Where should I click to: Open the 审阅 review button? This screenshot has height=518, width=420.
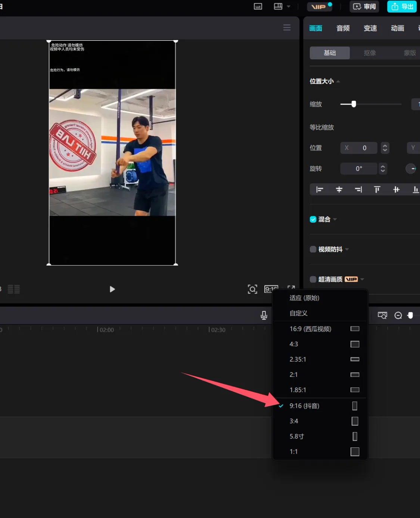tap(364, 7)
